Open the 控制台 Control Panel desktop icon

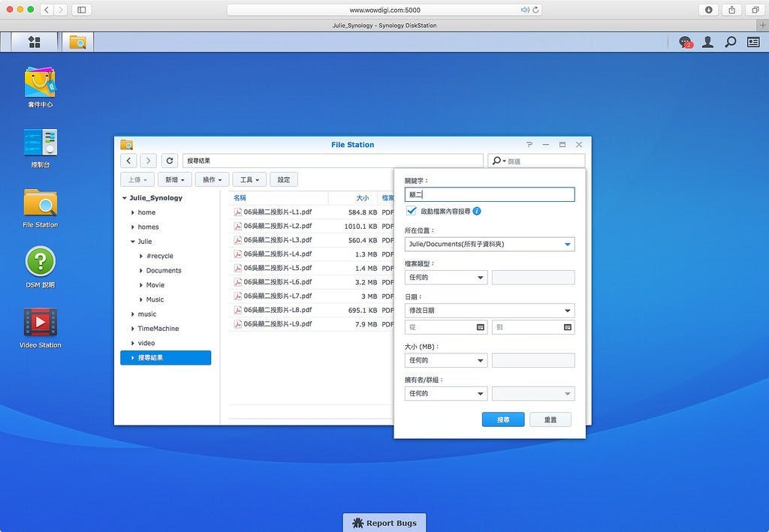point(40,143)
